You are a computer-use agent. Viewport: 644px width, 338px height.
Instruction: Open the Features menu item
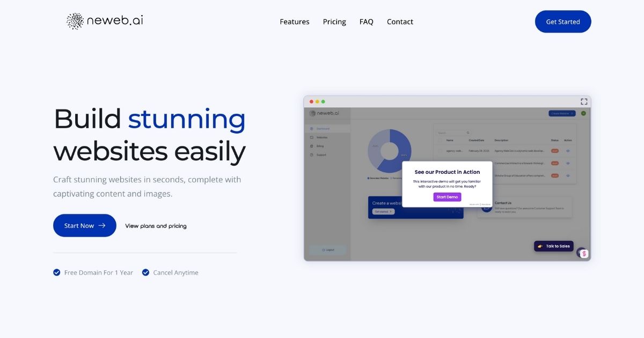pyautogui.click(x=295, y=22)
